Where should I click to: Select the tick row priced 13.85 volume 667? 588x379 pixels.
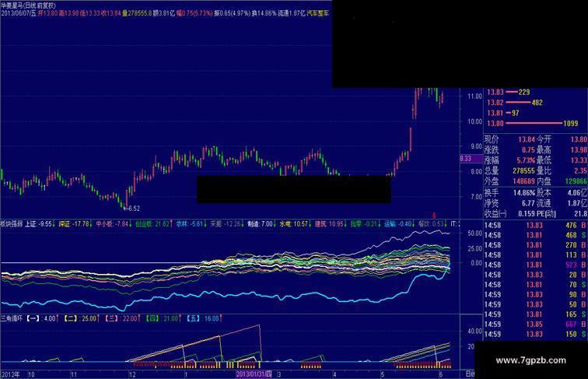(x=535, y=325)
